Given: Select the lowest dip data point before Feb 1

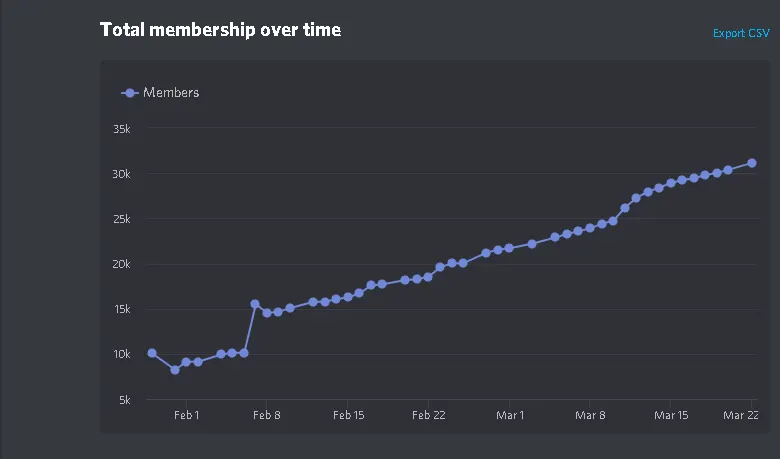Looking at the screenshot, I should 175,370.
